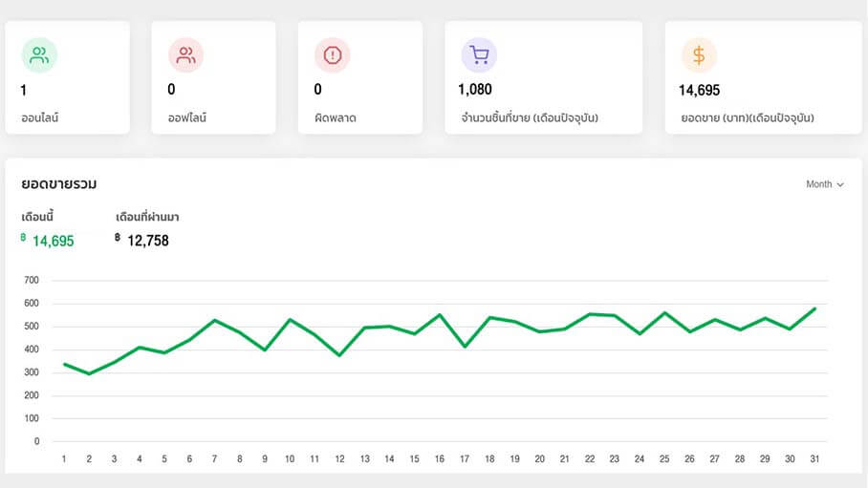Open the ออฟไลน์ status card
Image resolution: width=868 pixels, height=488 pixels.
click(x=213, y=77)
